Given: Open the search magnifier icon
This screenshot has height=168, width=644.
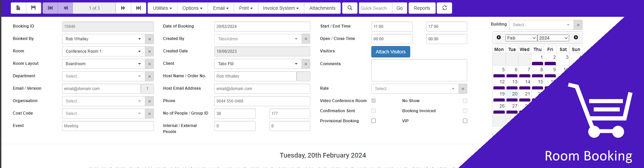Looking at the screenshot, I should click(350, 8).
